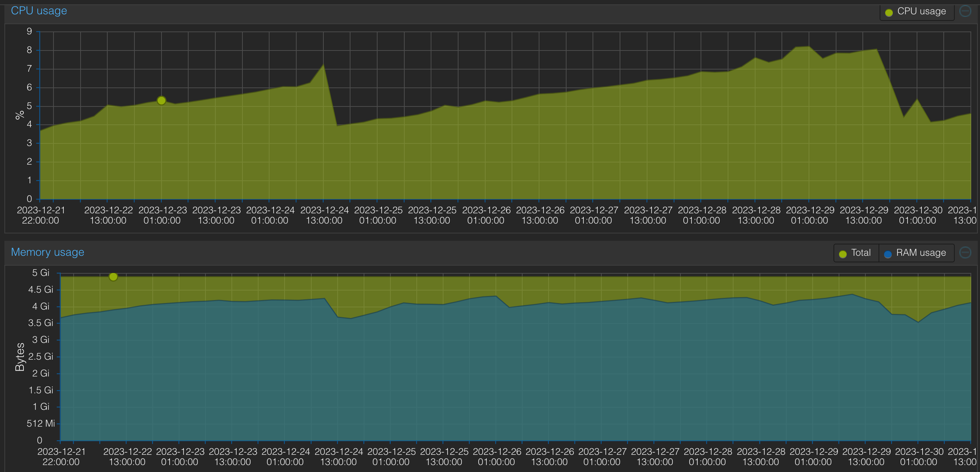Screen dimensions: 980x472
Task: Click the % axis title on the CPU chart
Action: (19, 115)
